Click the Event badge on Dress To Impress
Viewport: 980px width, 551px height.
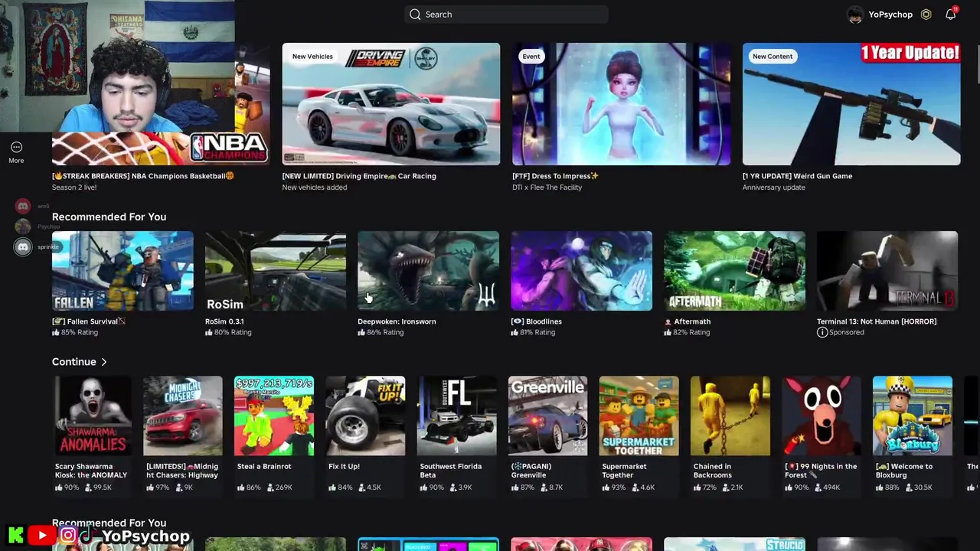tap(531, 57)
